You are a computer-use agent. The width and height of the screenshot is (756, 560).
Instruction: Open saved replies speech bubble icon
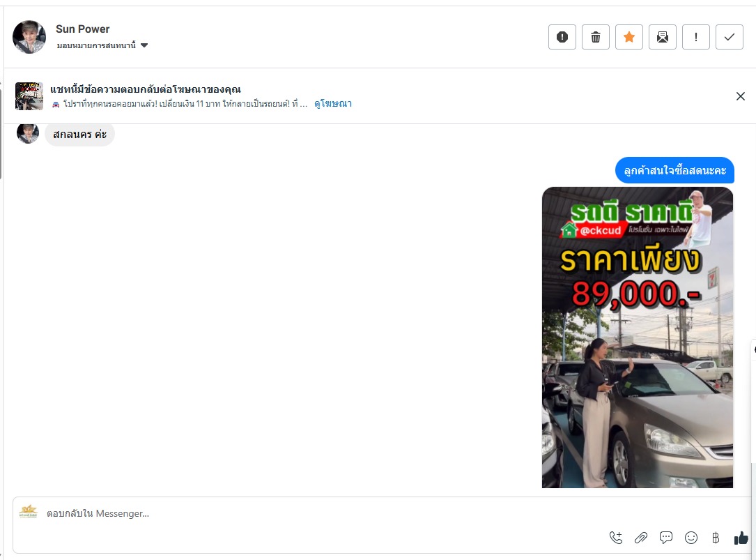(666, 538)
